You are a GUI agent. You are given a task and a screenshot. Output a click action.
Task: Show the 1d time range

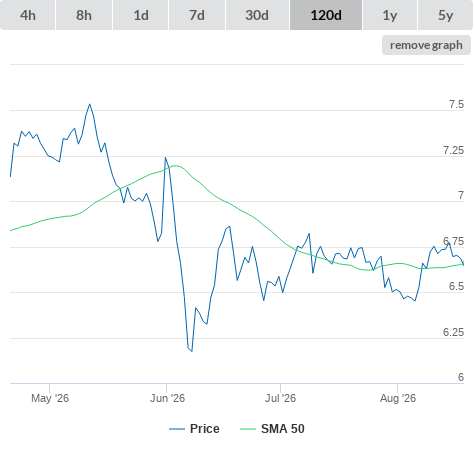141,15
